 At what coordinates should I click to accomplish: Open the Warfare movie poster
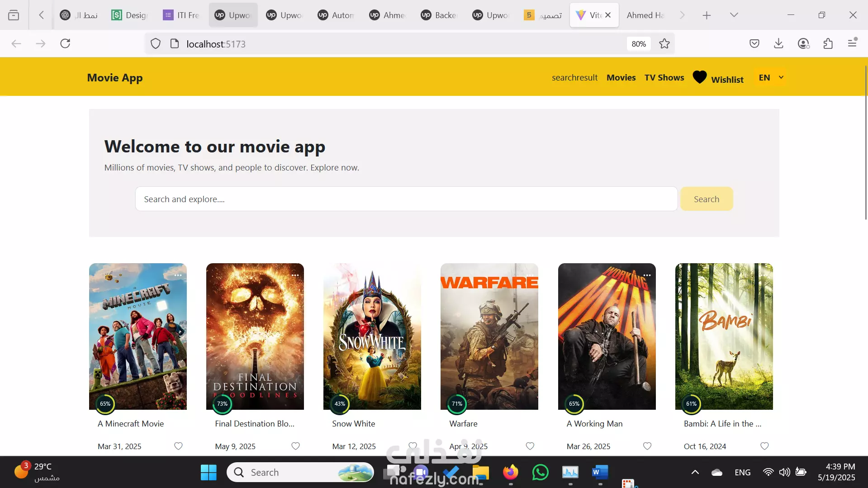click(489, 336)
